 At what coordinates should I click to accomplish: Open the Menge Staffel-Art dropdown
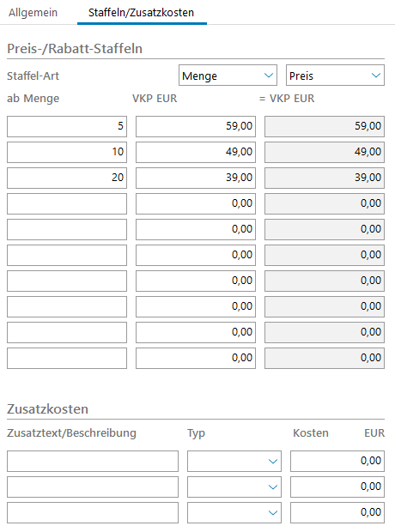[x=228, y=76]
